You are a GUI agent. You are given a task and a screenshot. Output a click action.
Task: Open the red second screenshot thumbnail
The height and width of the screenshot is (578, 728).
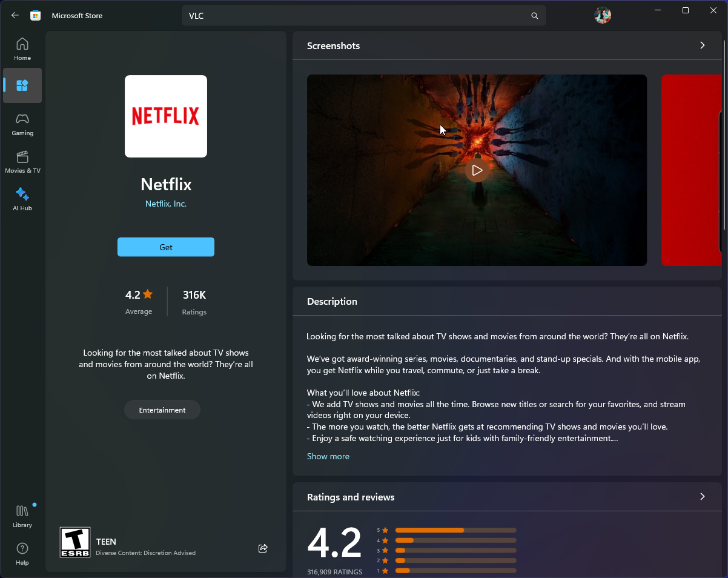[691, 170]
